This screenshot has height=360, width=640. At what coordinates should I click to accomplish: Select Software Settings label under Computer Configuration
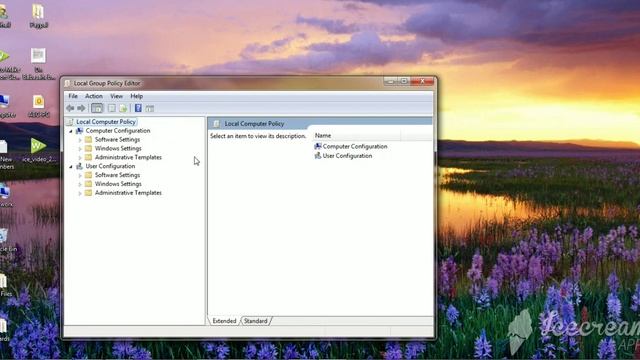[117, 140]
